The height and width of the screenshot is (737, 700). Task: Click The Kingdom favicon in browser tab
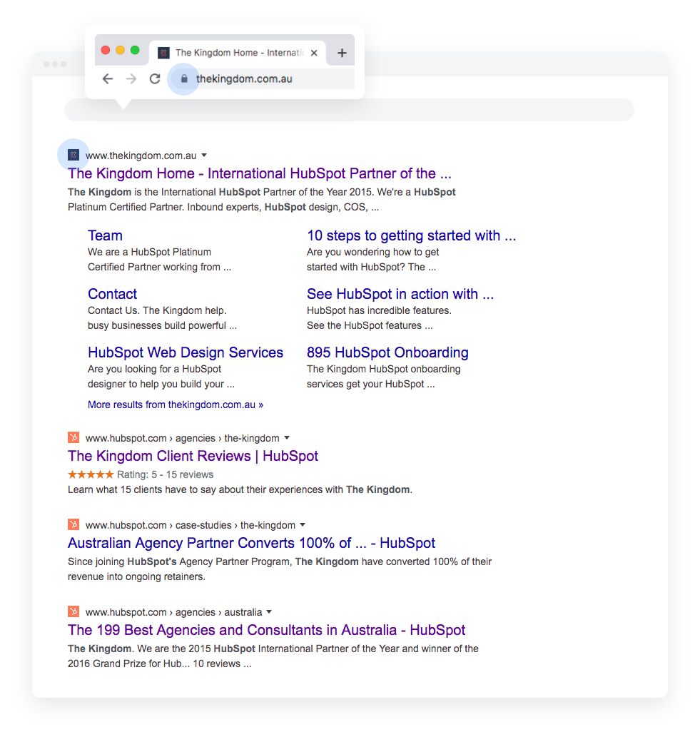pos(163,53)
